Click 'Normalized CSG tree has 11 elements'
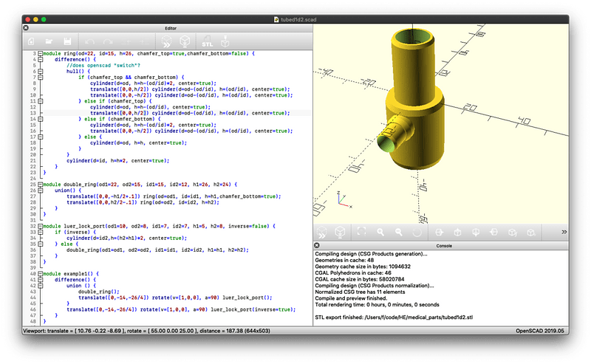The image size is (591, 364). click(x=360, y=292)
